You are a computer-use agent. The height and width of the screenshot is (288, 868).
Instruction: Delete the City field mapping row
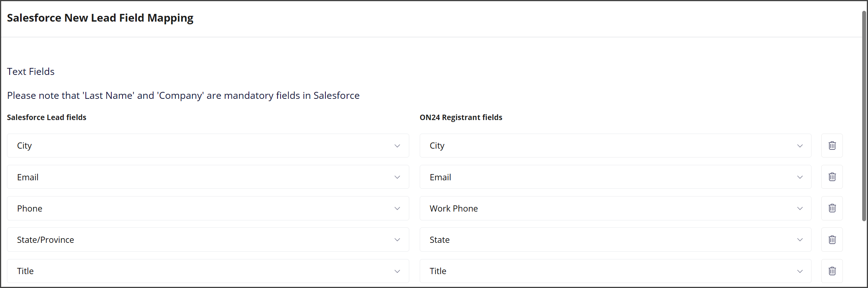832,146
